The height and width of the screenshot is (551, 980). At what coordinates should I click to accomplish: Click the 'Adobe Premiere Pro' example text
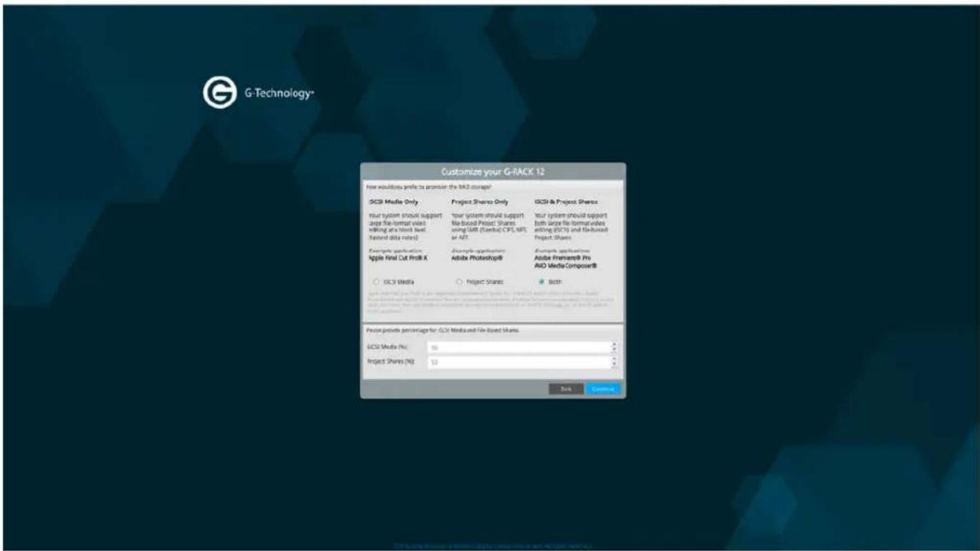(x=563, y=257)
